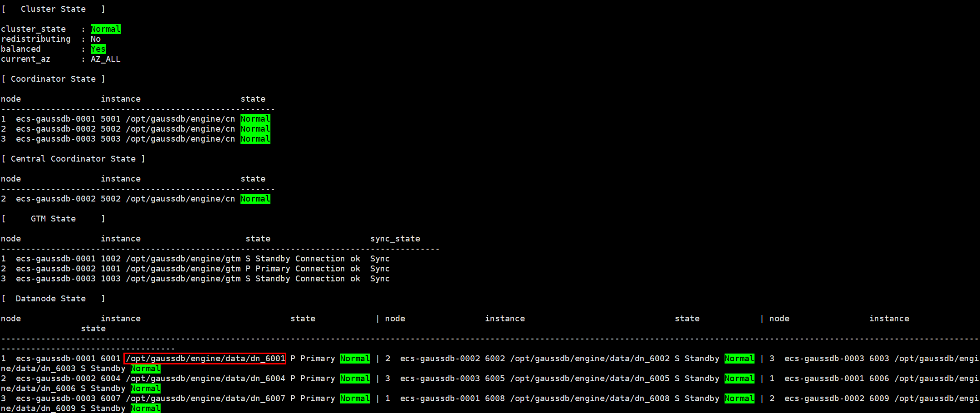The height and width of the screenshot is (413, 980).
Task: Click the Central Coordinator State header
Action: (73, 159)
